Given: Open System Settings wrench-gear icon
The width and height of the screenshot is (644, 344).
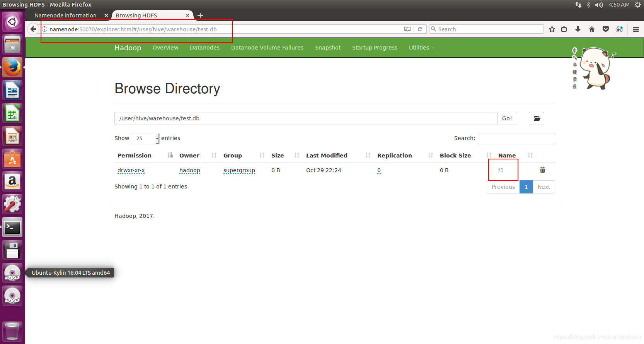Looking at the screenshot, I should coord(12,204).
